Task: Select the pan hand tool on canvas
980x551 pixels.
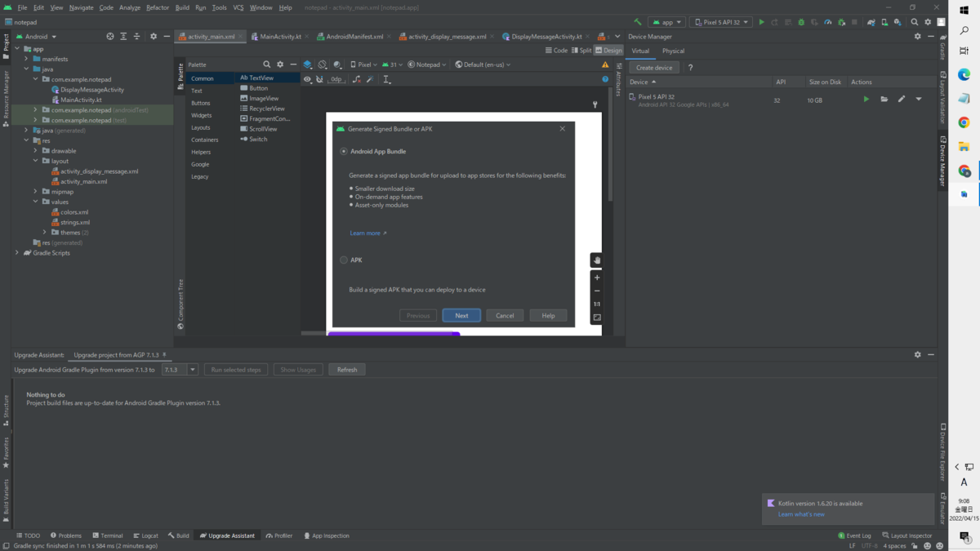Action: [x=597, y=260]
